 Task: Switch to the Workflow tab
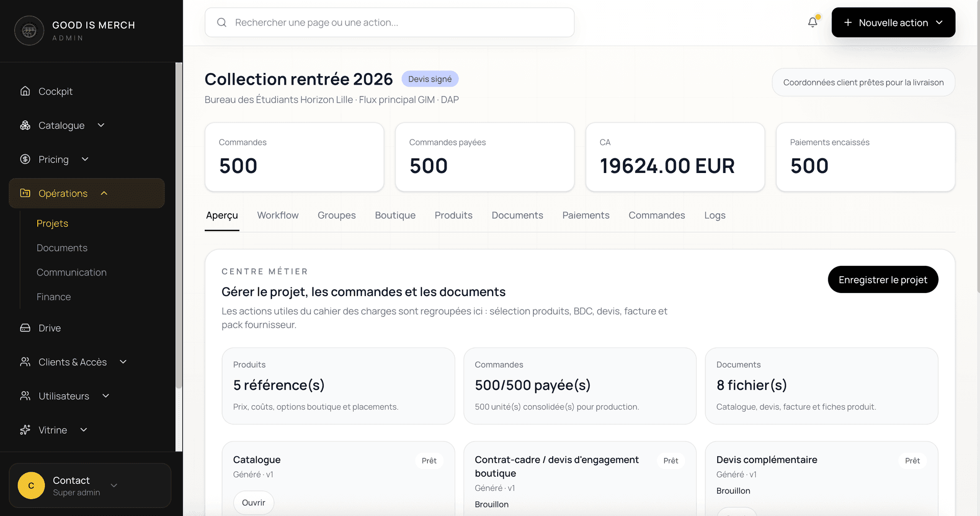[x=278, y=215]
